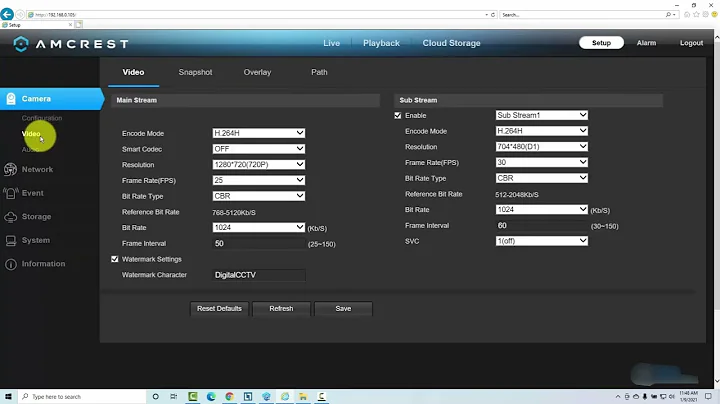The image size is (720, 404).
Task: Open browser favorites star icon
Action: tap(696, 15)
